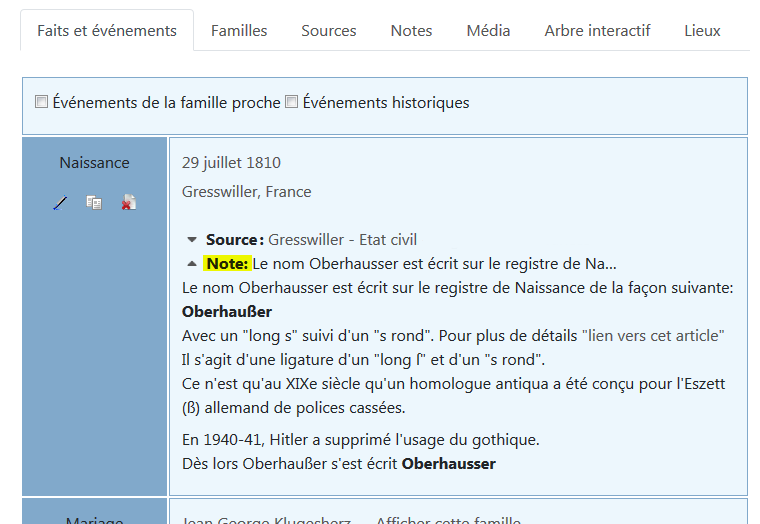
Task: Open the Familles tab
Action: (x=239, y=31)
